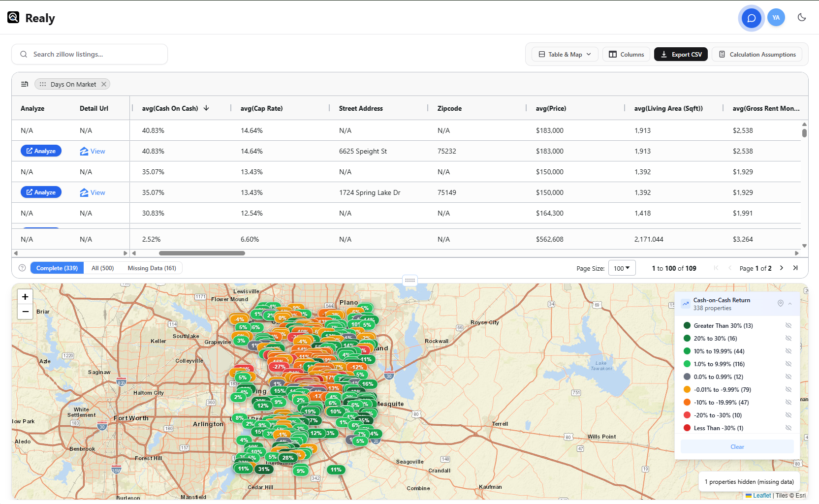Export listings with Export CSV
The width and height of the screenshot is (819, 504).
(x=681, y=54)
